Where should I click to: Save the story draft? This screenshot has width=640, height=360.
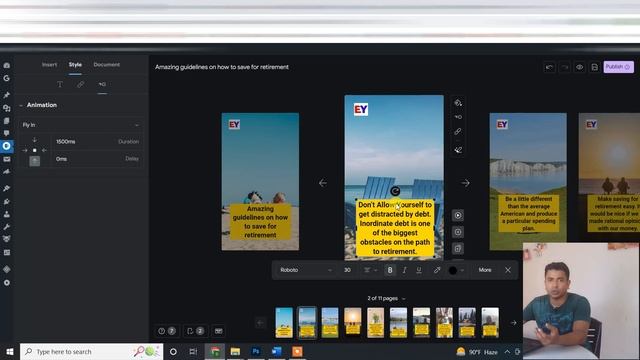(x=595, y=67)
